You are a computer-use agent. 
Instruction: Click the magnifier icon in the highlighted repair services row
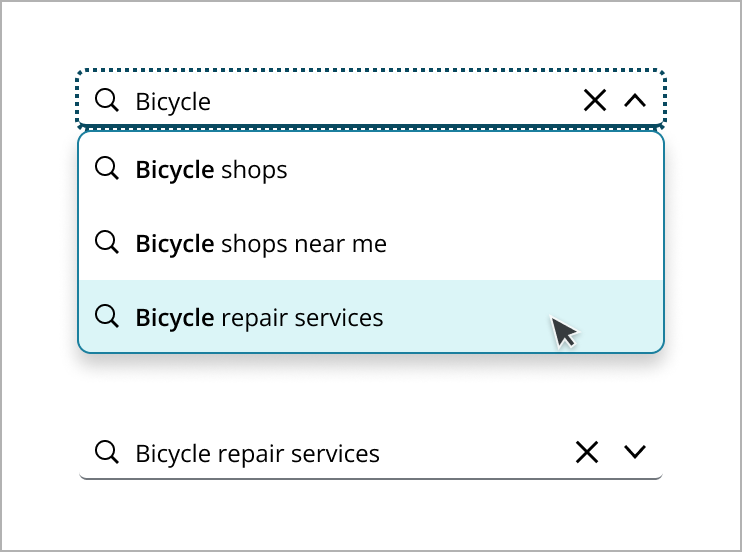tap(106, 317)
